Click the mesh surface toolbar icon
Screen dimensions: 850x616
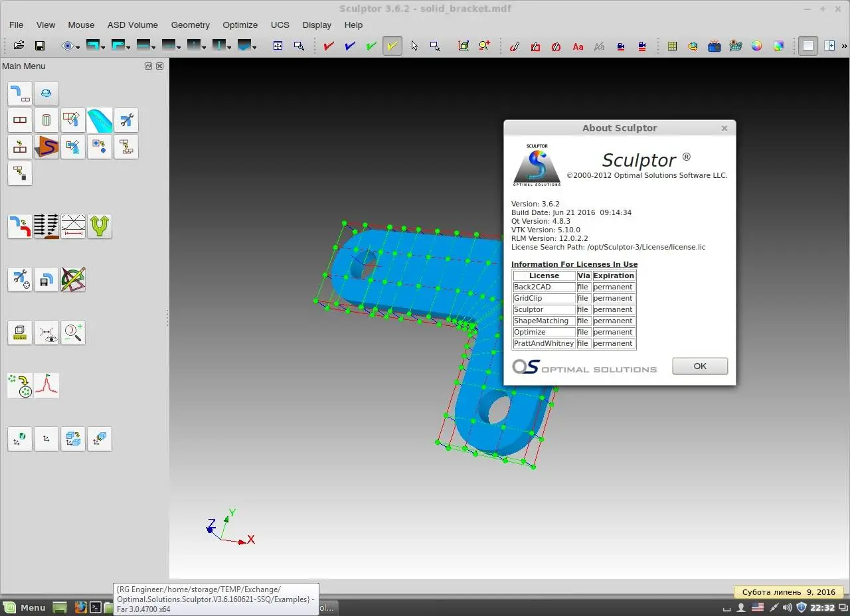coord(735,46)
